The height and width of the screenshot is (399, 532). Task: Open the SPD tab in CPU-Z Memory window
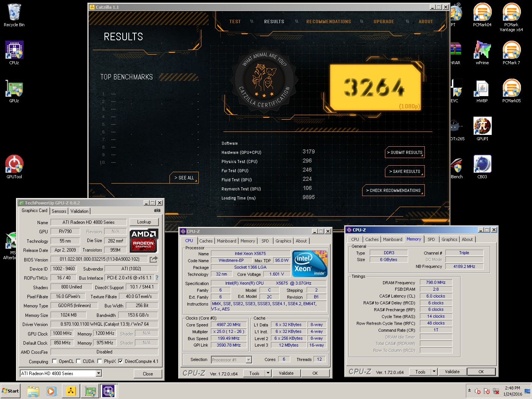(x=431, y=239)
